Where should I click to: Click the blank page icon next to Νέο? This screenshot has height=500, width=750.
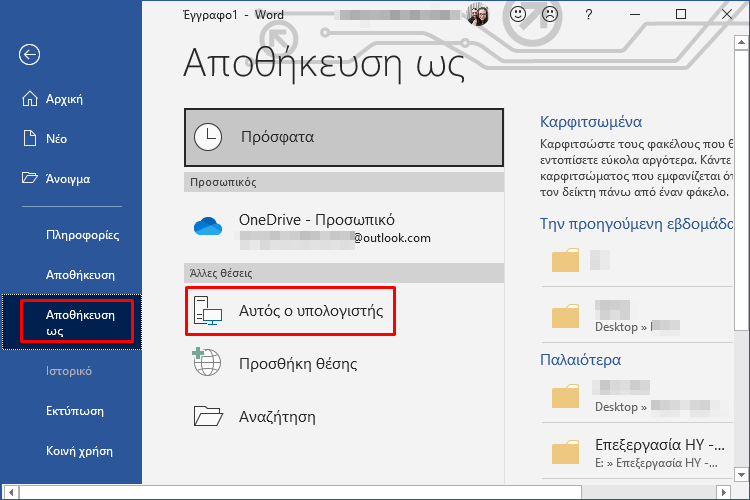point(30,138)
